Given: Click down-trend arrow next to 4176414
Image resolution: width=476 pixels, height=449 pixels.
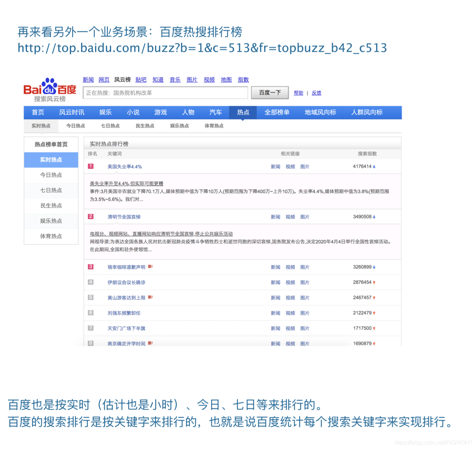Looking at the screenshot, I should (x=374, y=167).
